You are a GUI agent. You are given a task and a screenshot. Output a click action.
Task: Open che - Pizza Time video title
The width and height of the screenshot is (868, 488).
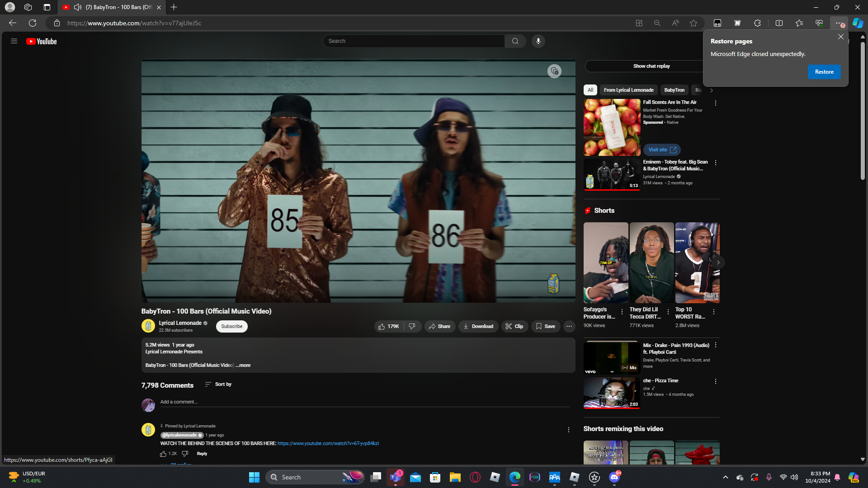[x=660, y=380]
